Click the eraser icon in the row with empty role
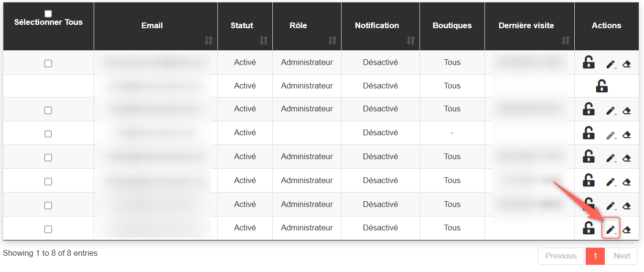The height and width of the screenshot is (272, 644). click(627, 135)
